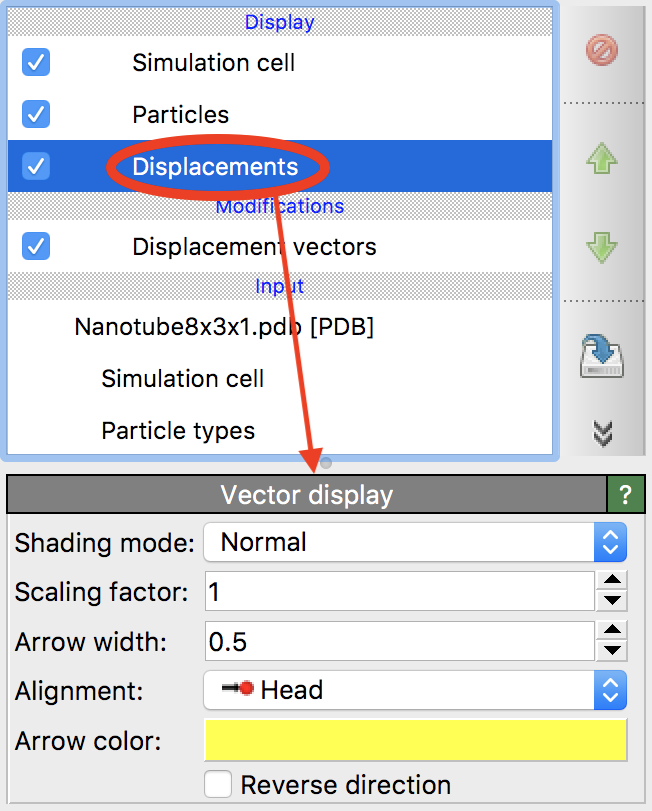Uncheck the Particles display checkbox

coord(36,115)
